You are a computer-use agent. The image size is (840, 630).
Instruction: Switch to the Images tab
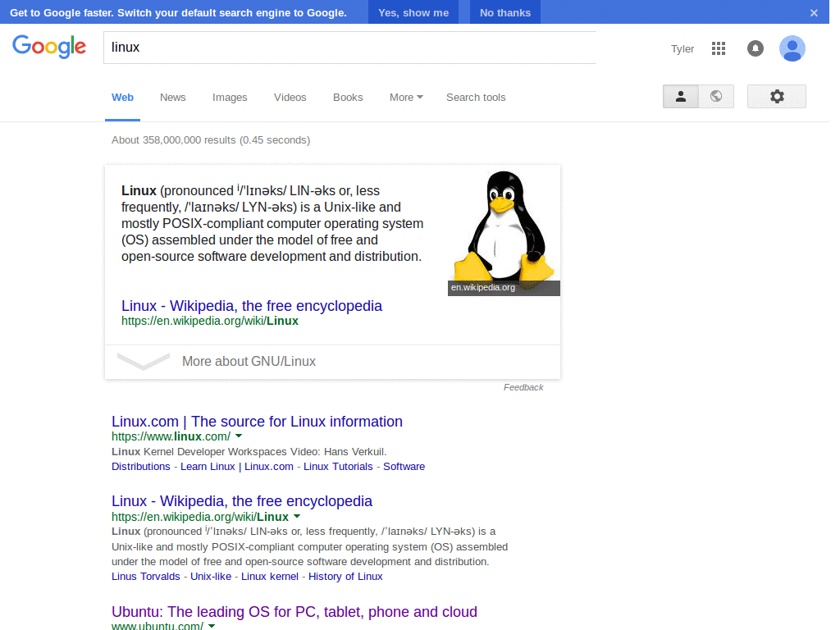coord(230,98)
